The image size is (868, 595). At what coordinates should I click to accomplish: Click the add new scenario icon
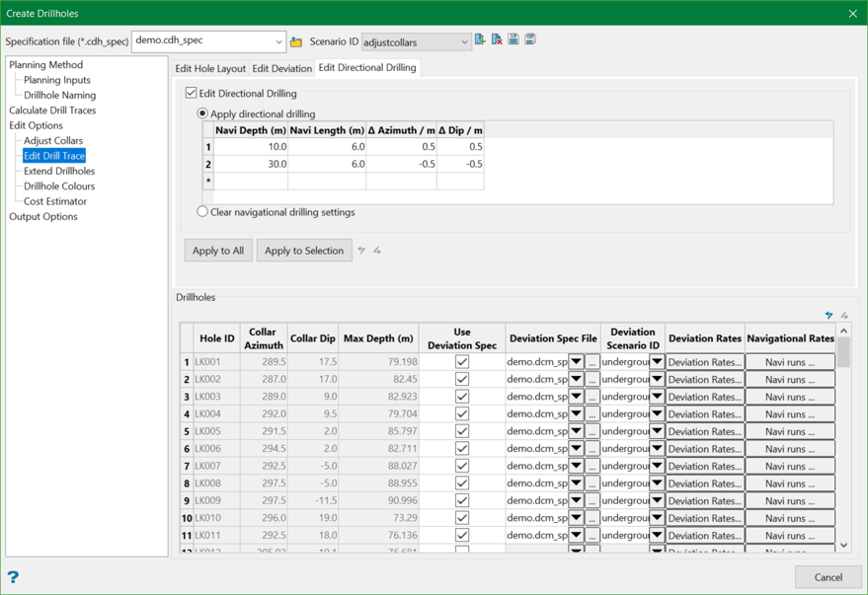(480, 40)
